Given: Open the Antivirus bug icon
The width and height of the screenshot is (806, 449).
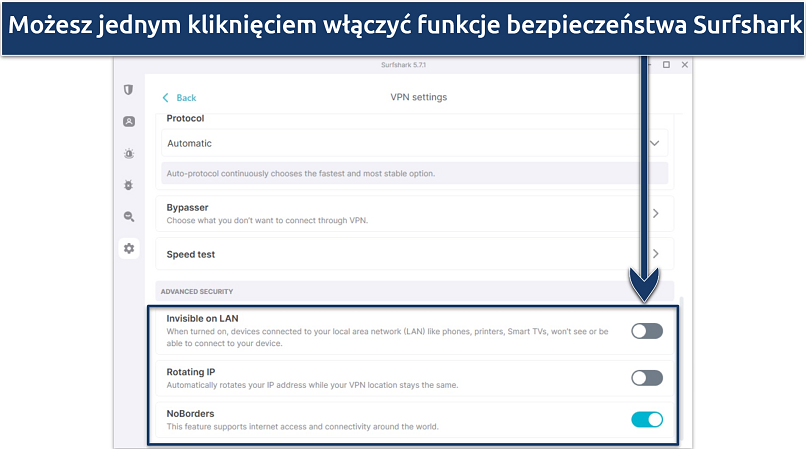Looking at the screenshot, I should click(128, 185).
